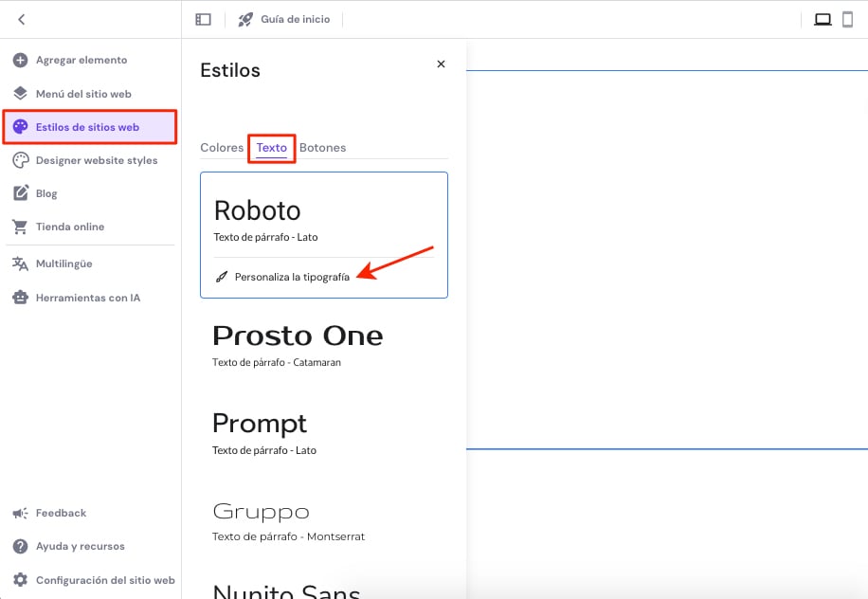Switch to the Botones tab
The width and height of the screenshot is (868, 599).
[x=323, y=148]
